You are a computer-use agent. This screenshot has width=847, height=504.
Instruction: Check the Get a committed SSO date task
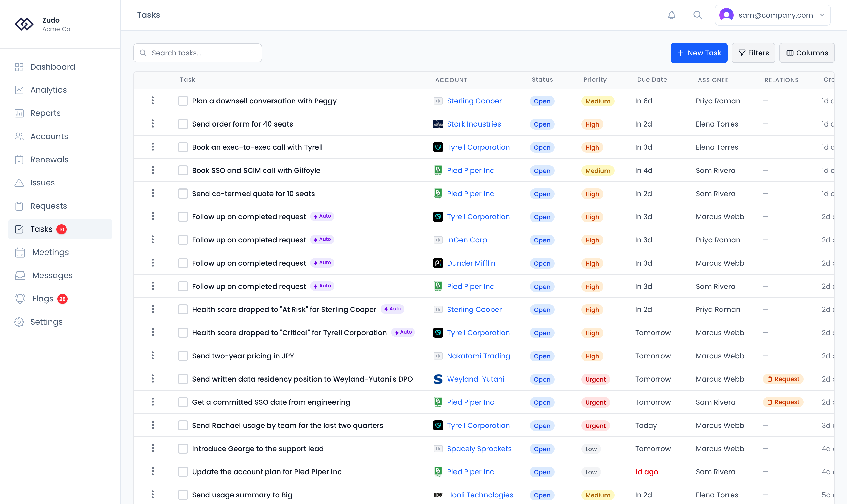(x=183, y=402)
